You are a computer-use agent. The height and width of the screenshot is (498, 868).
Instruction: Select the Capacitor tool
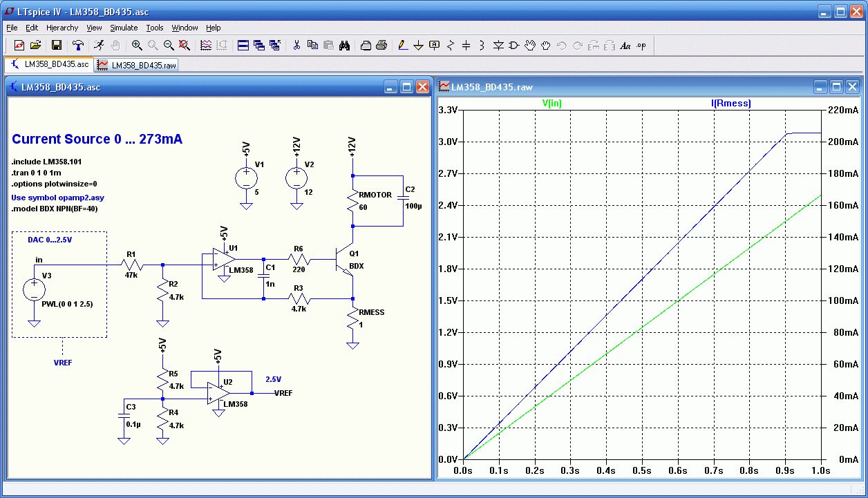click(x=466, y=46)
